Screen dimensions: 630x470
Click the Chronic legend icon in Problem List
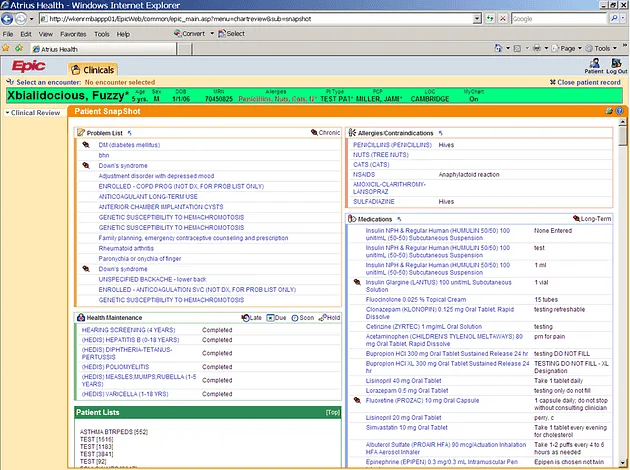click(x=314, y=132)
